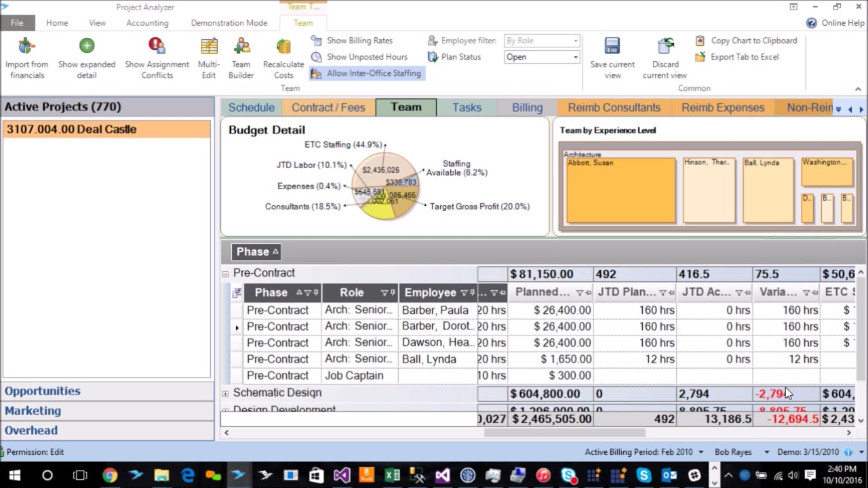868x488 pixels.
Task: Select project 3107.004.00 Deal Castle
Action: (x=106, y=129)
